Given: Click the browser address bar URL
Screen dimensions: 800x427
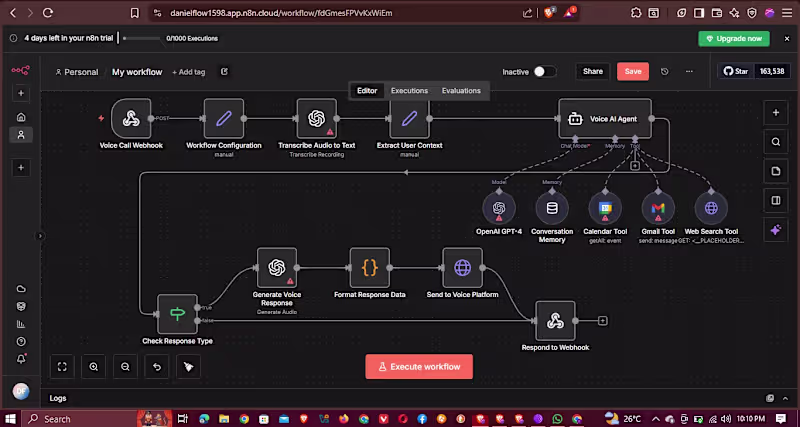Looking at the screenshot, I should point(281,13).
